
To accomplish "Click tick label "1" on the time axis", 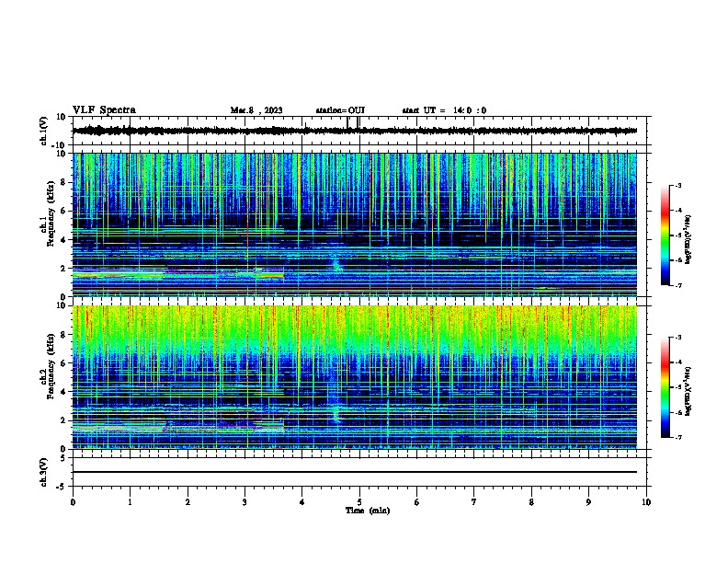I will 130,502.
